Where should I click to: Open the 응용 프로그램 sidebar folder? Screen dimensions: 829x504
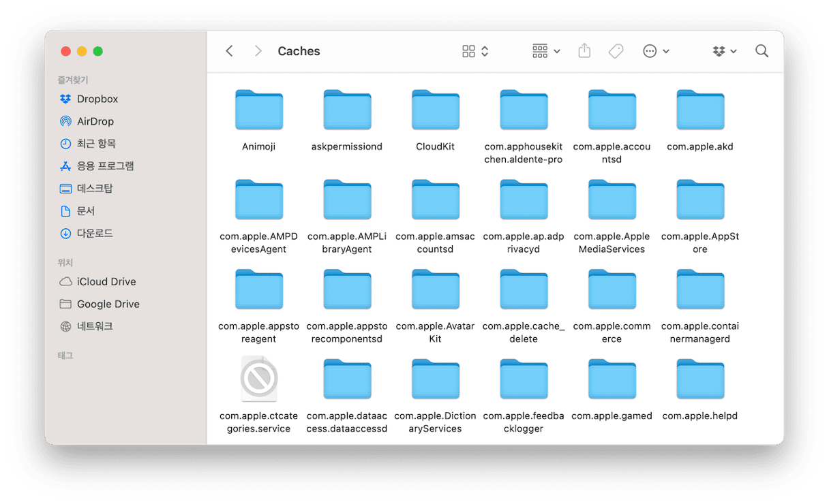[105, 166]
